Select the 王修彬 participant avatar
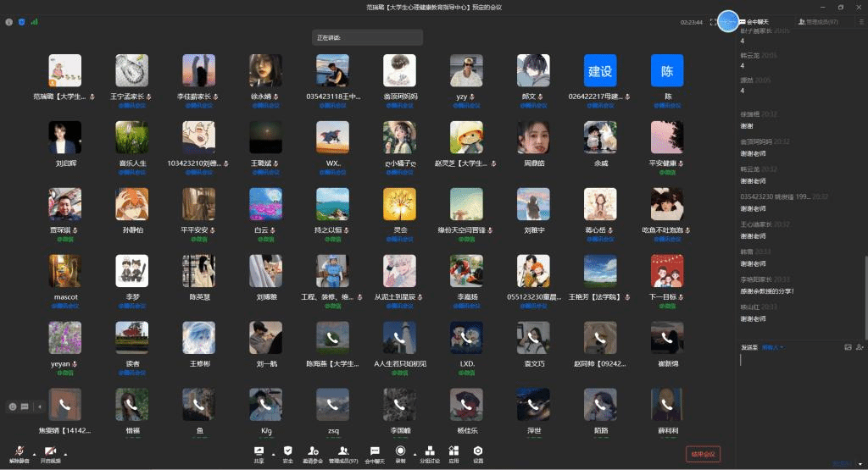The image size is (868, 470). pos(198,338)
